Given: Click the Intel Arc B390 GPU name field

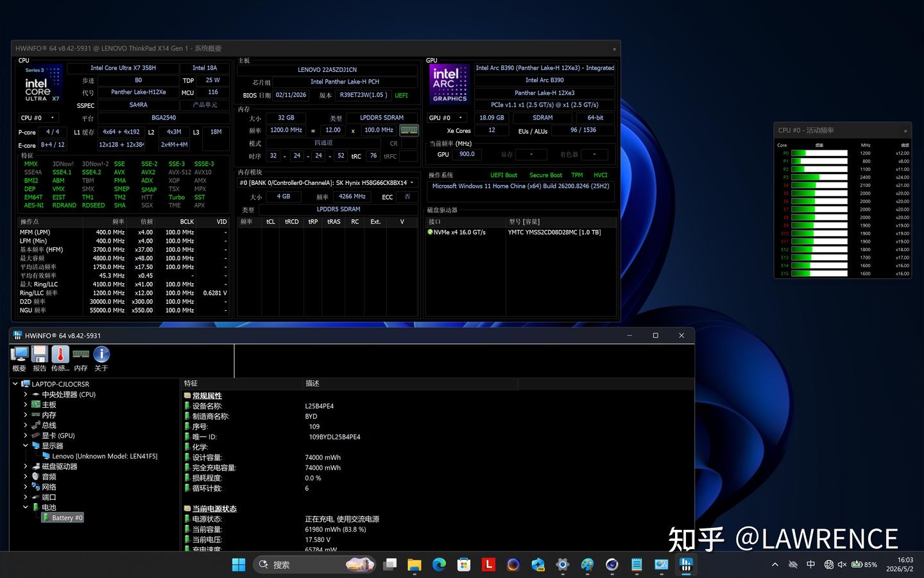Looking at the screenshot, I should click(x=544, y=80).
